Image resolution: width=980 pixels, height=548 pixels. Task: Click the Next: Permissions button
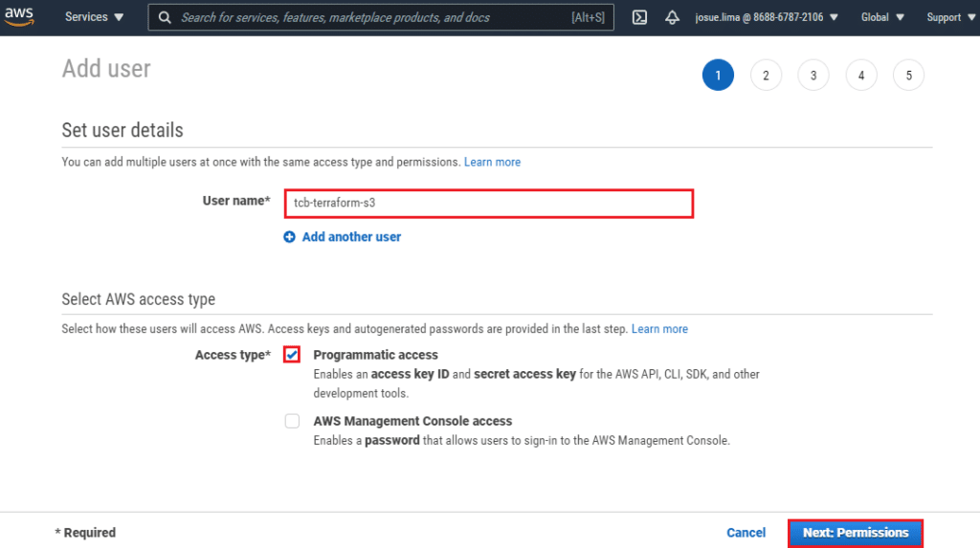855,533
